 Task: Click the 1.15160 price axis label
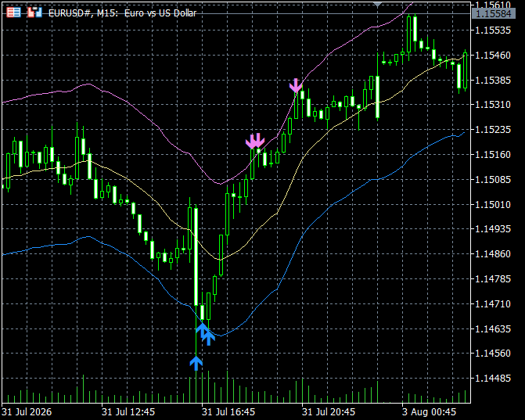click(x=493, y=155)
